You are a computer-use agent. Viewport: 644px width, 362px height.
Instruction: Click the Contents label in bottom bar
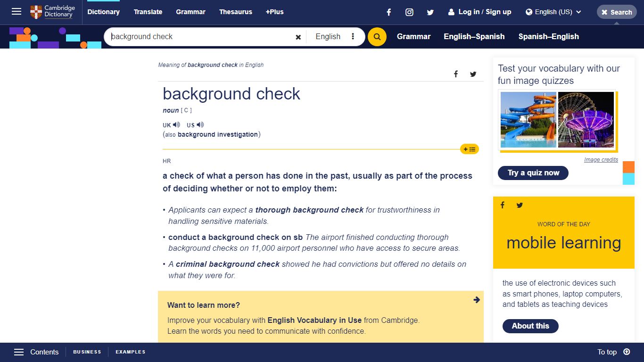44,352
